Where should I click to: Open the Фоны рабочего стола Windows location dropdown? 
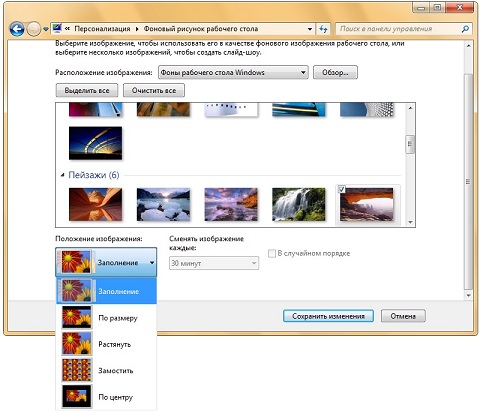tap(233, 72)
